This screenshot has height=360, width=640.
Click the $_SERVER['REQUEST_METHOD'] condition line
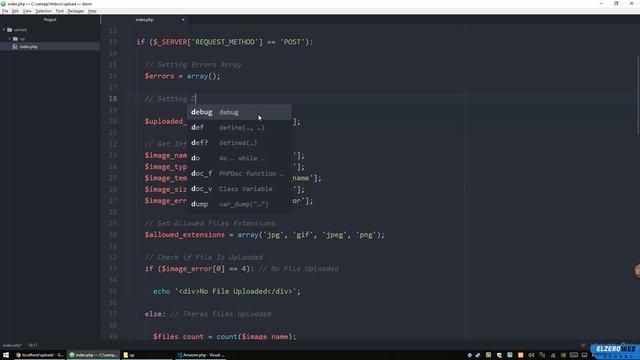224,42
